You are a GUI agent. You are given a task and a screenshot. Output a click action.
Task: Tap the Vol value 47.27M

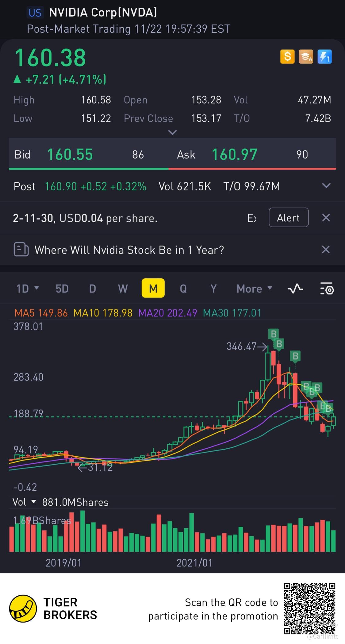pos(314,100)
